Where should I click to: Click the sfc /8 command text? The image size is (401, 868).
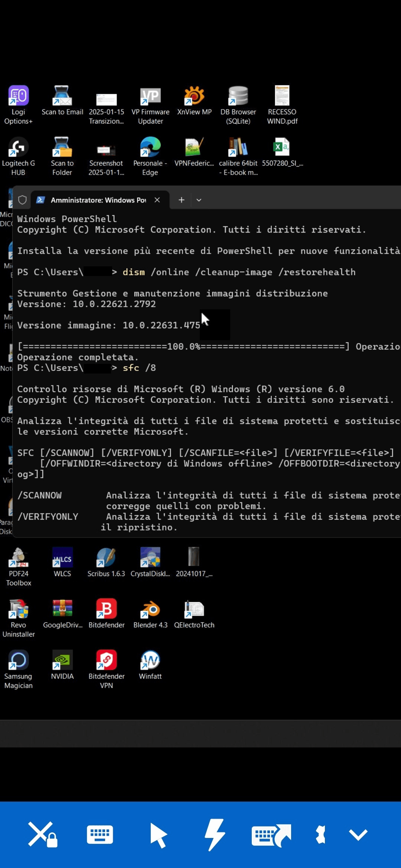click(x=139, y=368)
